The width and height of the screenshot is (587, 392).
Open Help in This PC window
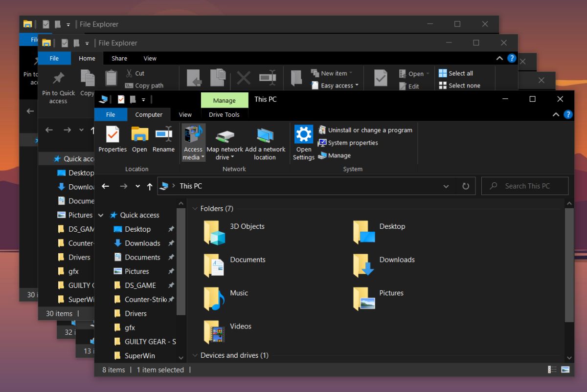point(568,114)
